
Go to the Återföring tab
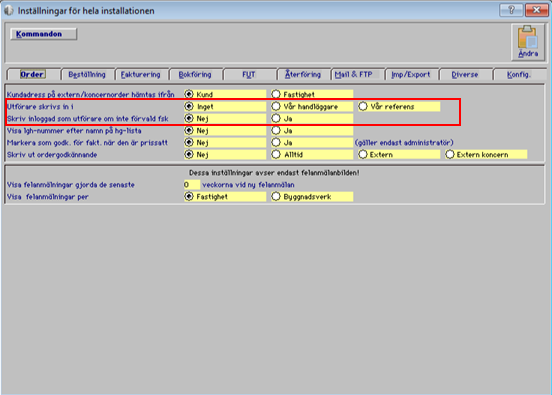pos(303,74)
